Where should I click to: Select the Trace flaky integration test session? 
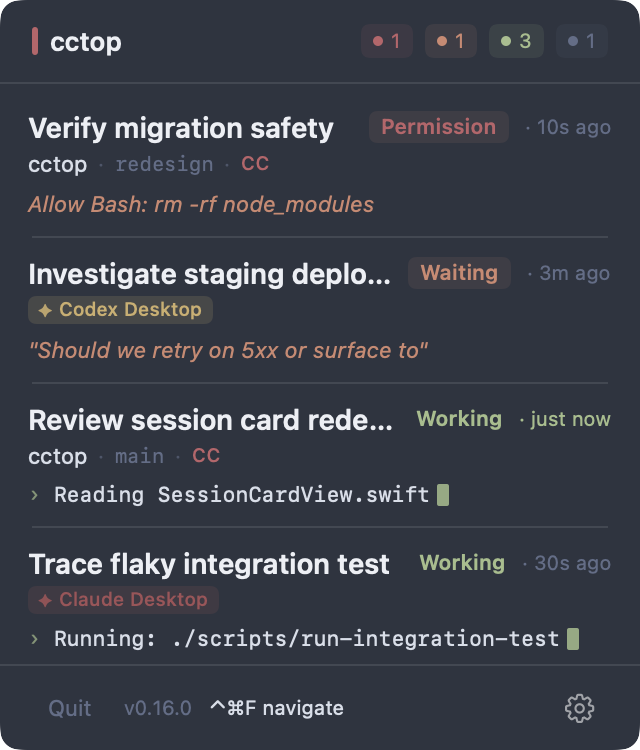320,598
